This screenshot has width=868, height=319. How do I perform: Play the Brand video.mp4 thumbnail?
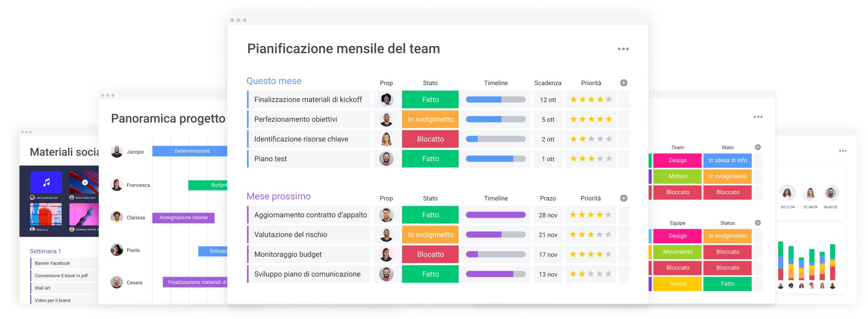84,182
